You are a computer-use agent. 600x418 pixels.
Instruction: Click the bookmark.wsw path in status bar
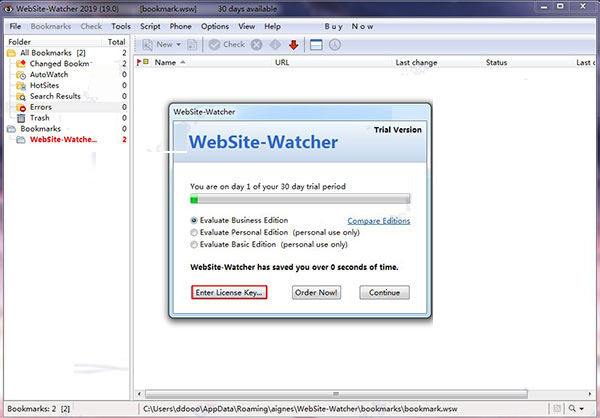[300, 409]
